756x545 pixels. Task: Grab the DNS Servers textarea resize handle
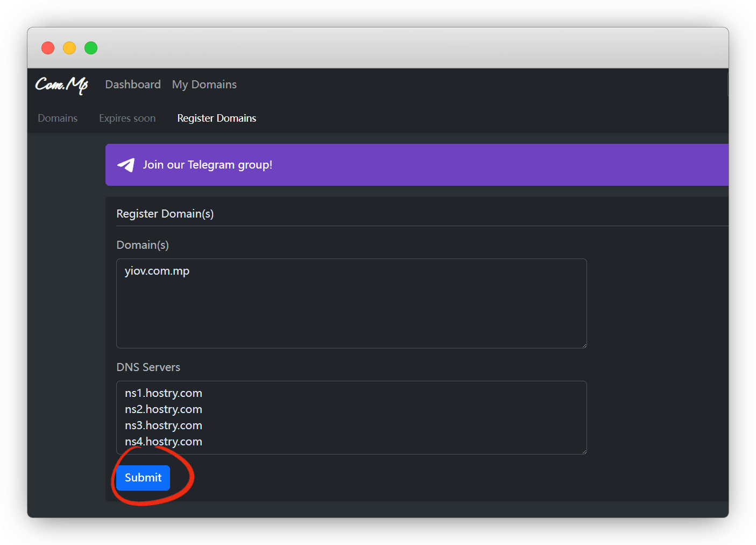pyautogui.click(x=583, y=451)
